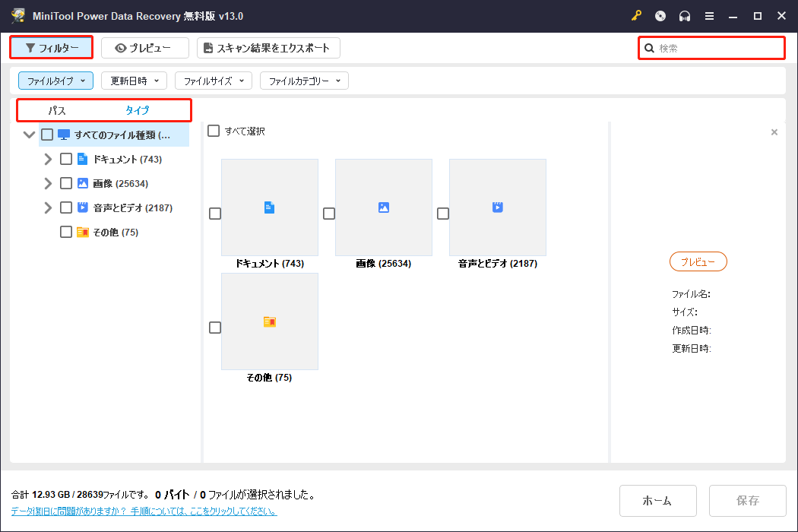Select the ドキュメント (743) tree label
Viewport: 798px width, 532px height.
(127, 159)
